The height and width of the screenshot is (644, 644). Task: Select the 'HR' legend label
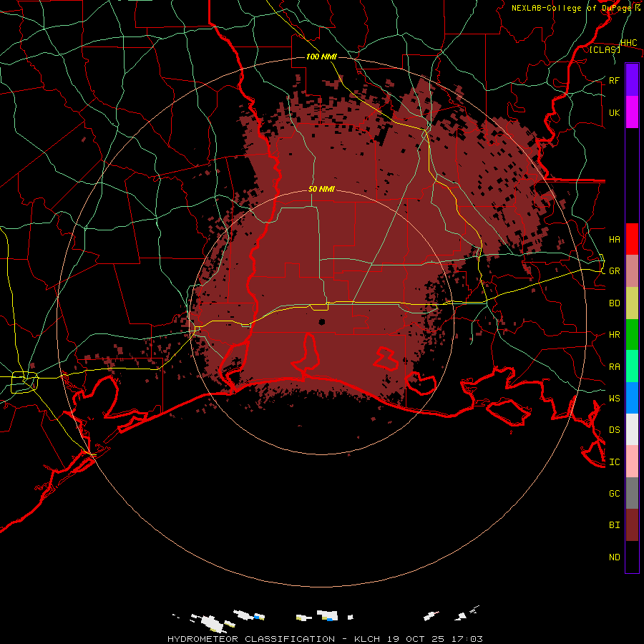tap(614, 335)
